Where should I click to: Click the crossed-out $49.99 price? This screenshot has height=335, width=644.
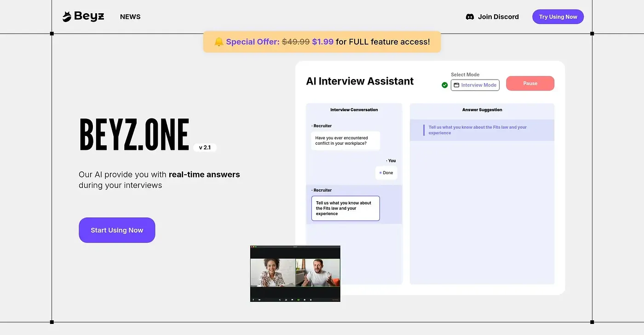click(x=296, y=42)
